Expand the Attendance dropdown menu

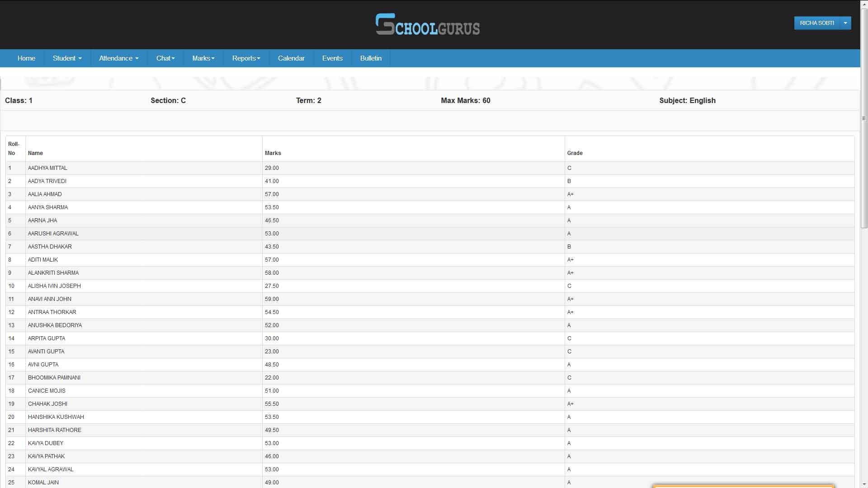tap(118, 58)
